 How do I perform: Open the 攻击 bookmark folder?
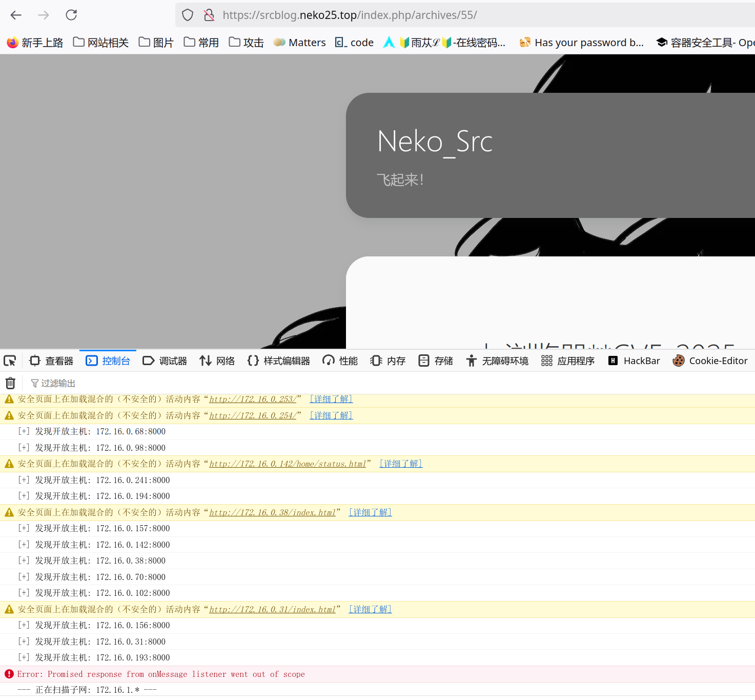point(247,43)
